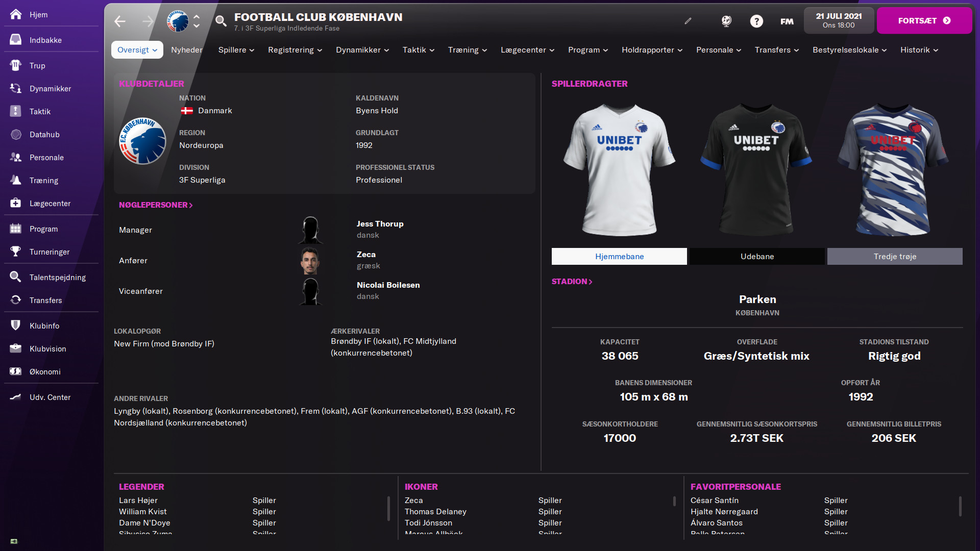Screen dimensions: 980x551
Task: Open the help question mark icon
Action: [x=756, y=21]
